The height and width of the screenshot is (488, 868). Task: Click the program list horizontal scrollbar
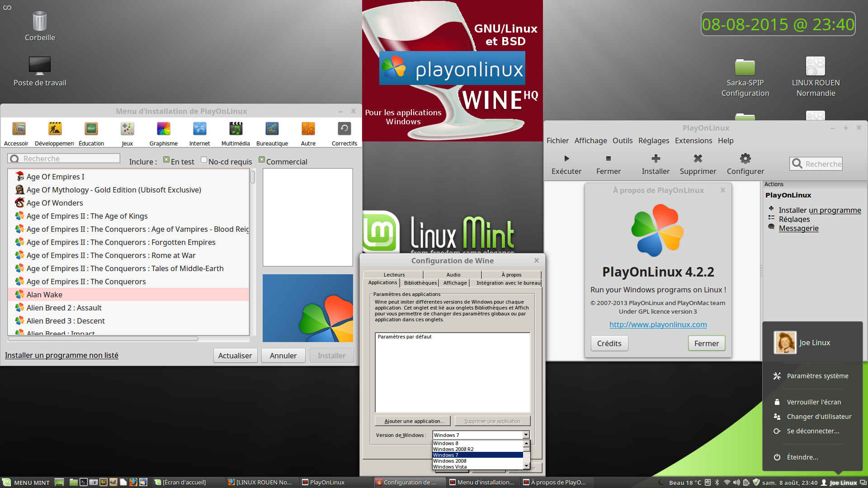tap(103, 339)
